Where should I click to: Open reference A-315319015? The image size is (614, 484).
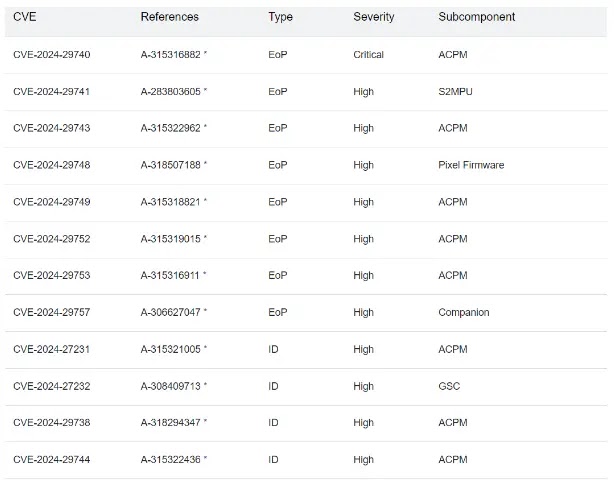point(171,239)
